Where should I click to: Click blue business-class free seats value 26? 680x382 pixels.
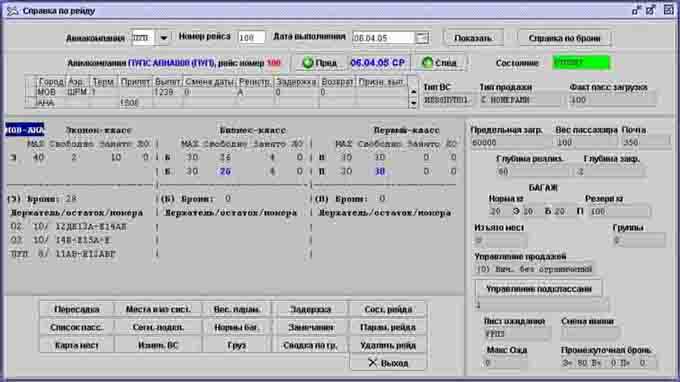(225, 171)
